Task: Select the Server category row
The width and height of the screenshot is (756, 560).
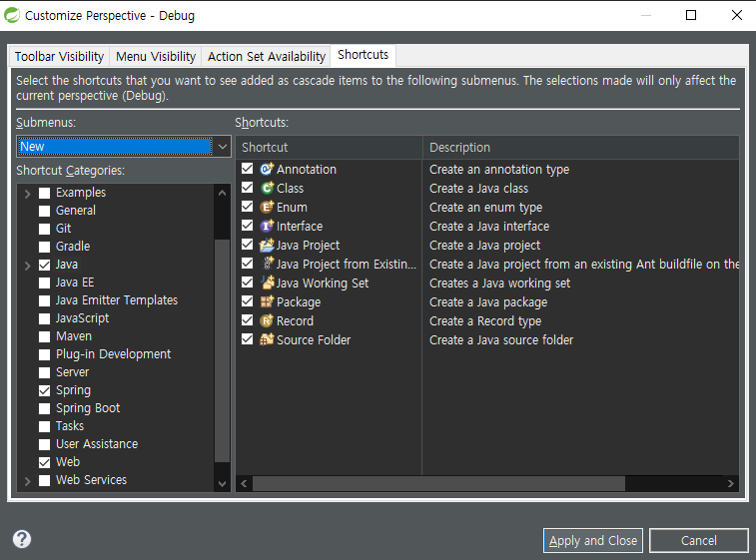Action: coord(72,372)
